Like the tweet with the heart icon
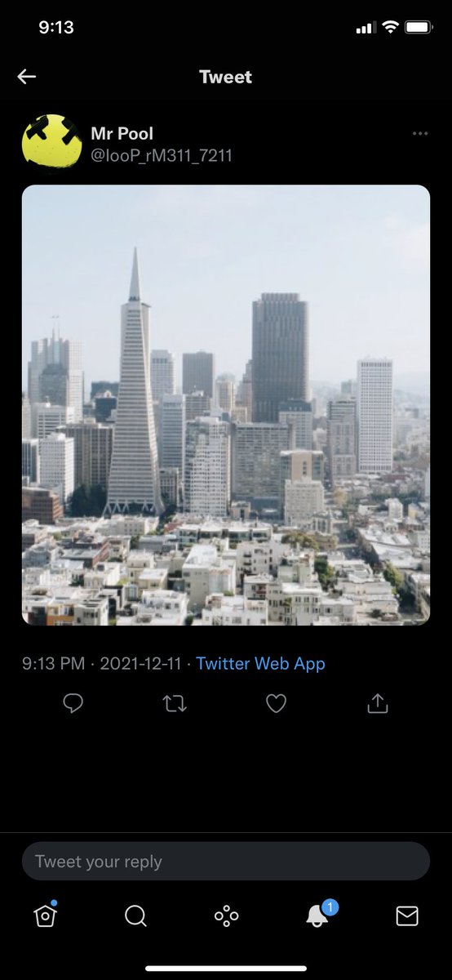This screenshot has width=452, height=980. 277,703
